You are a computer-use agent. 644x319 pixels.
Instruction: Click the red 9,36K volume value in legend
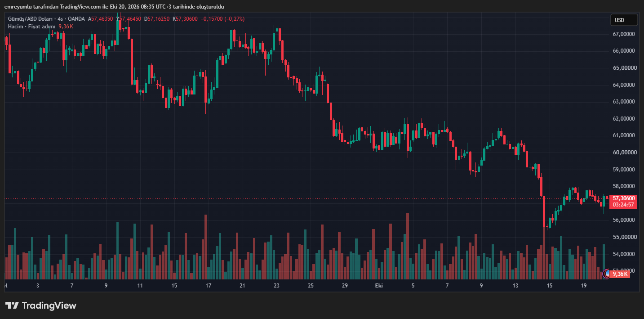(x=66, y=27)
